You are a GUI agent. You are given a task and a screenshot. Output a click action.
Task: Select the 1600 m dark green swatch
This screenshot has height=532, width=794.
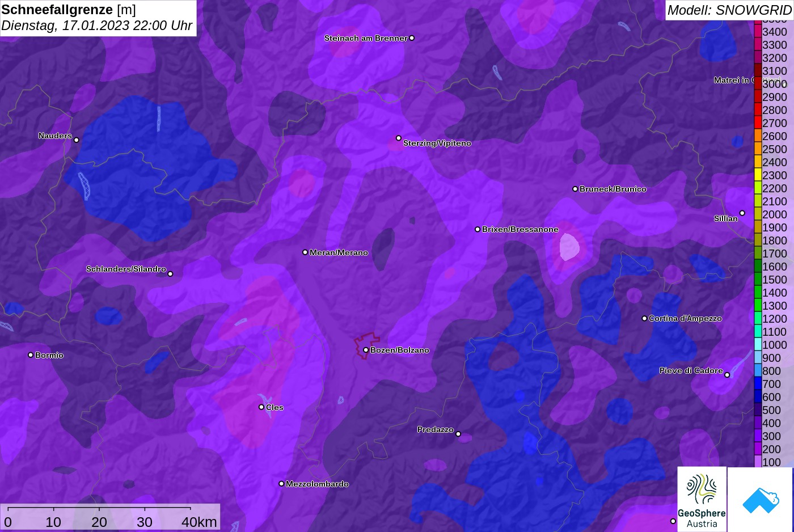pos(758,266)
